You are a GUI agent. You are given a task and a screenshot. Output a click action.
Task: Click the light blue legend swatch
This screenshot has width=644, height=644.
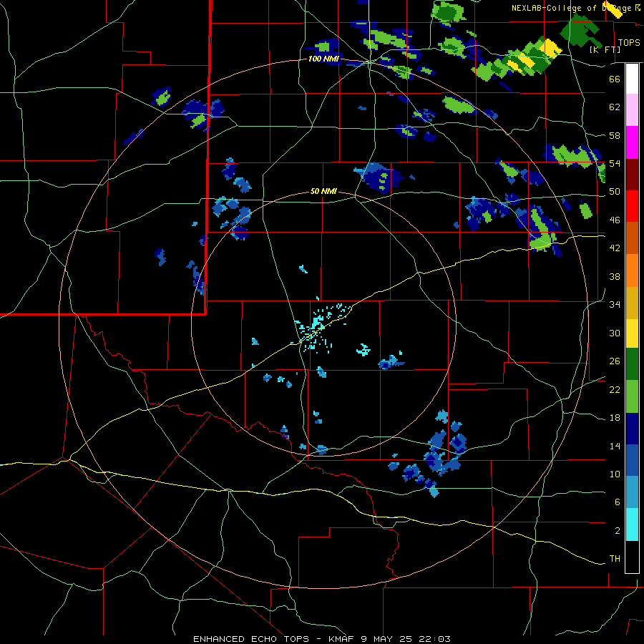pyautogui.click(x=632, y=492)
